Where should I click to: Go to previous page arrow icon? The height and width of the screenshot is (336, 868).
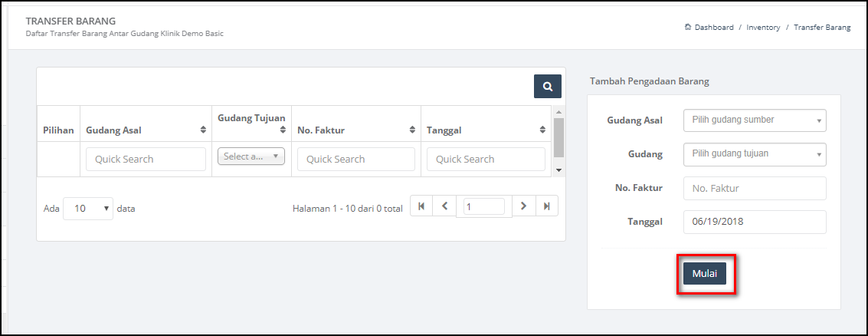coord(444,206)
